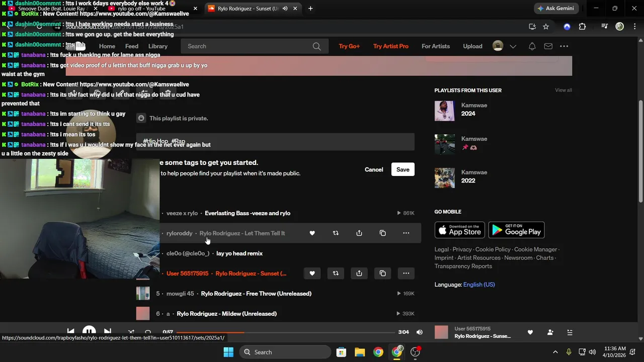Click the Free Throw (Unreleased) track artwork

(143, 294)
